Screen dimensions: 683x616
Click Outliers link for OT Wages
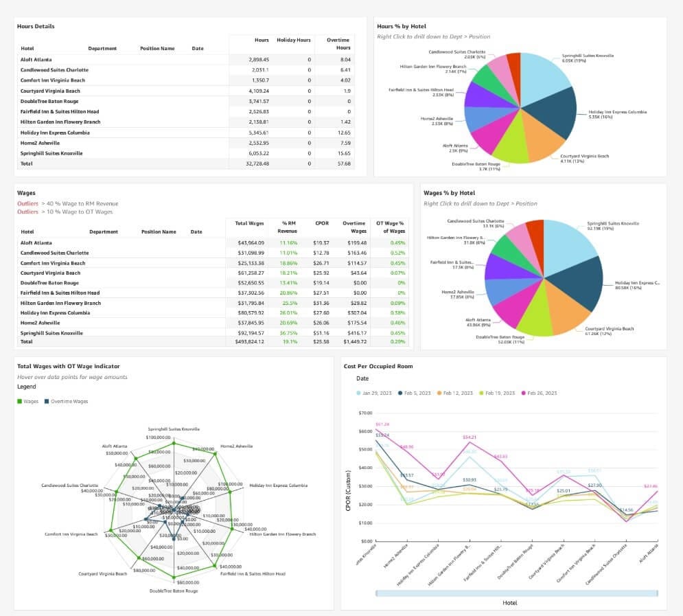click(x=28, y=212)
